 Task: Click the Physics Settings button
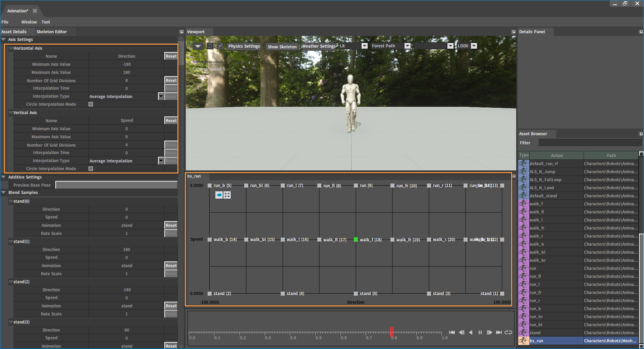point(244,46)
